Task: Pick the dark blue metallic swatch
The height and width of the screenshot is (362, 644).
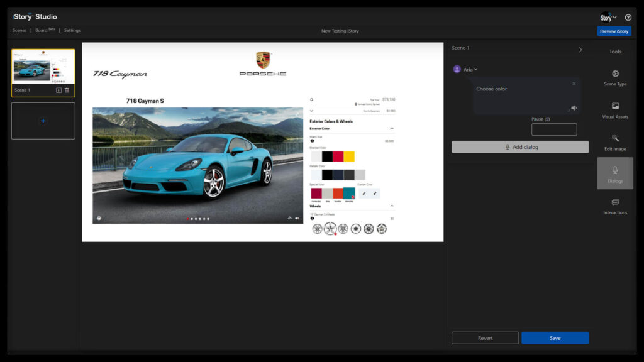Action: pyautogui.click(x=338, y=175)
